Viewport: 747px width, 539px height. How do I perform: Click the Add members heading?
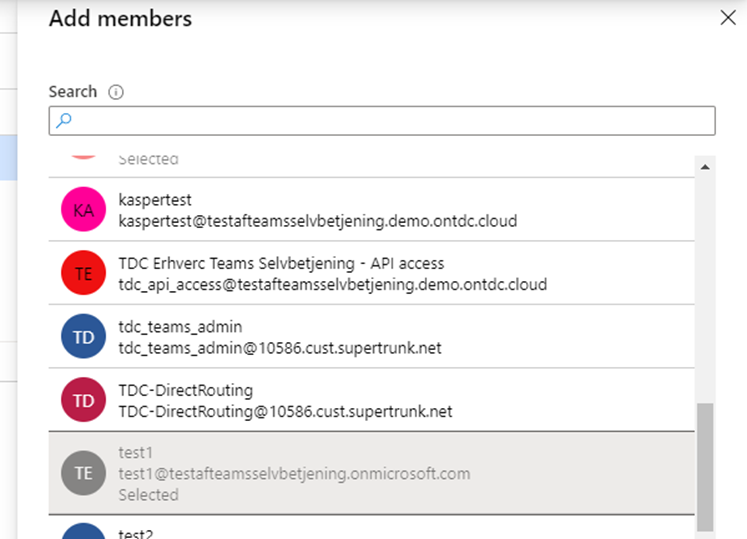pos(121,19)
